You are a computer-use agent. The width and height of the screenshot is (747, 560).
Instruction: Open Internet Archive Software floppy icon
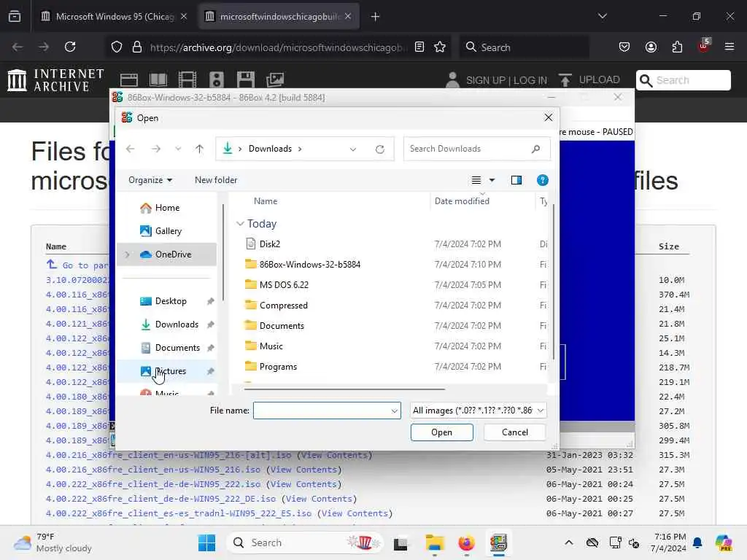tap(245, 79)
